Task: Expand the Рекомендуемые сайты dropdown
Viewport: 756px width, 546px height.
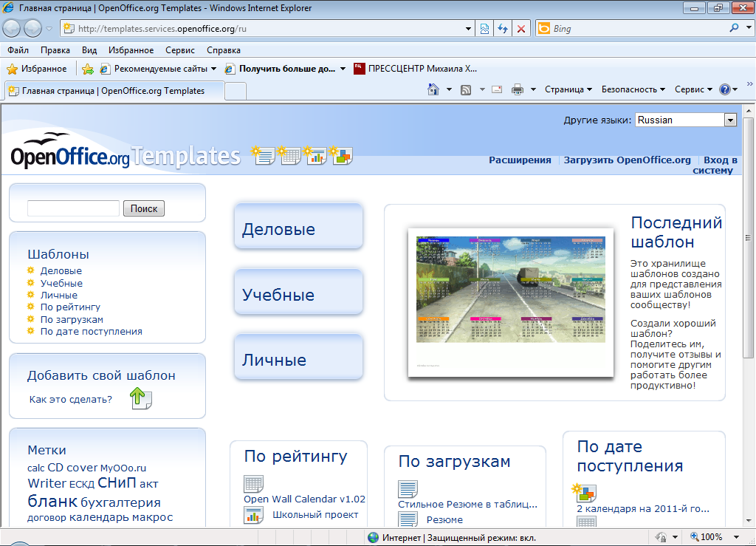Action: click(213, 69)
